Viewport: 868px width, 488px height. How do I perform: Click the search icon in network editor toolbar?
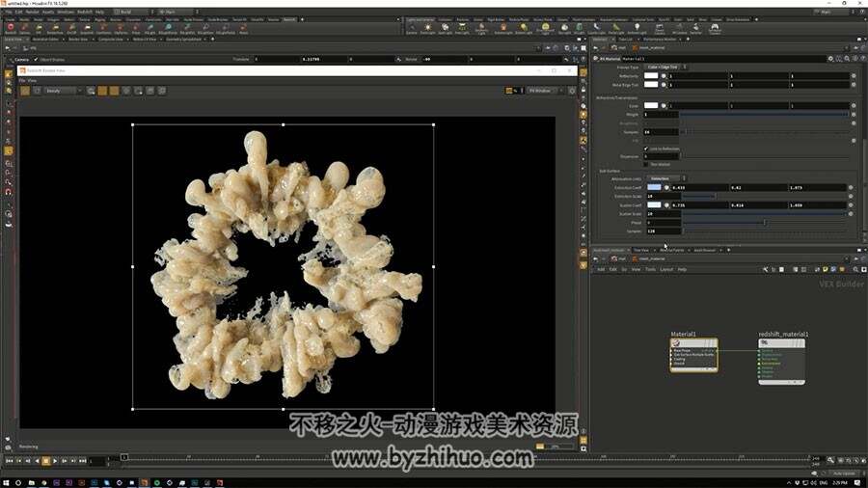coord(855,269)
